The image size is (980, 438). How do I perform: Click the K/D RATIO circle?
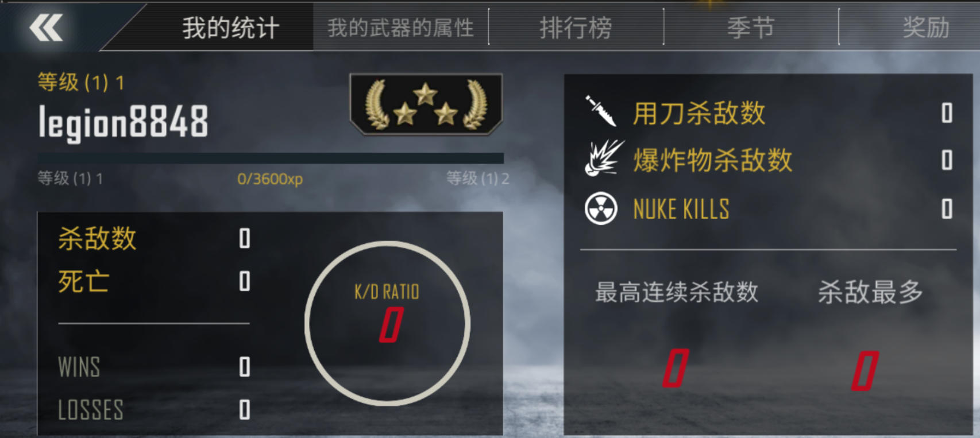(387, 323)
